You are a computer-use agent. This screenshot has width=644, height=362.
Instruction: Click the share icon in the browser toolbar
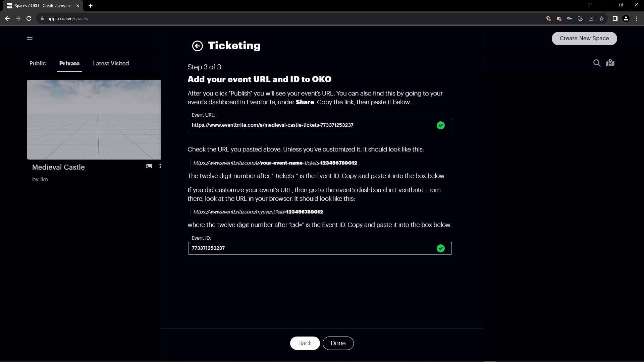tap(591, 18)
